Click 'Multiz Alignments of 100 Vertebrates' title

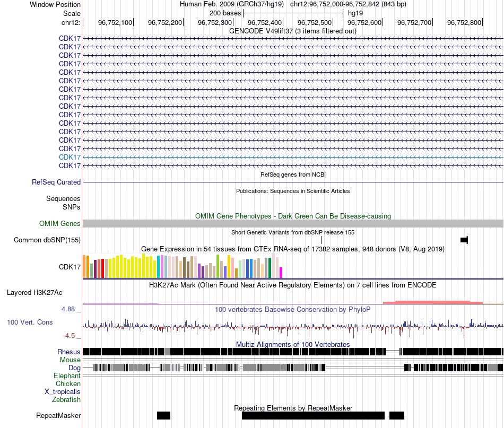[x=293, y=344]
